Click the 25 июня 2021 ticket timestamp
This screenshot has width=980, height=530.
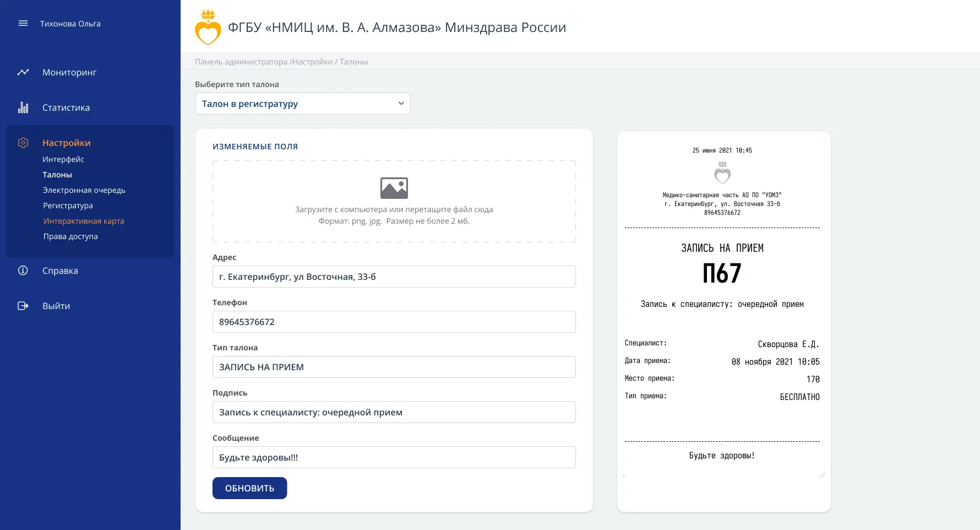722,150
